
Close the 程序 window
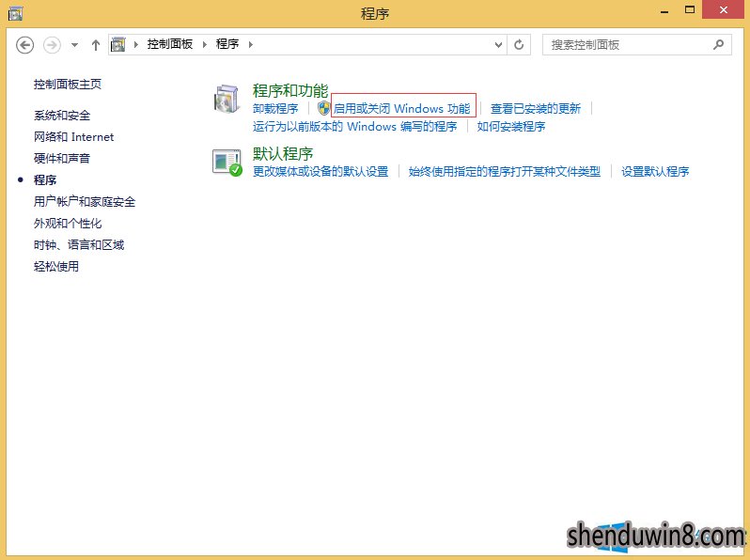pyautogui.click(x=724, y=9)
